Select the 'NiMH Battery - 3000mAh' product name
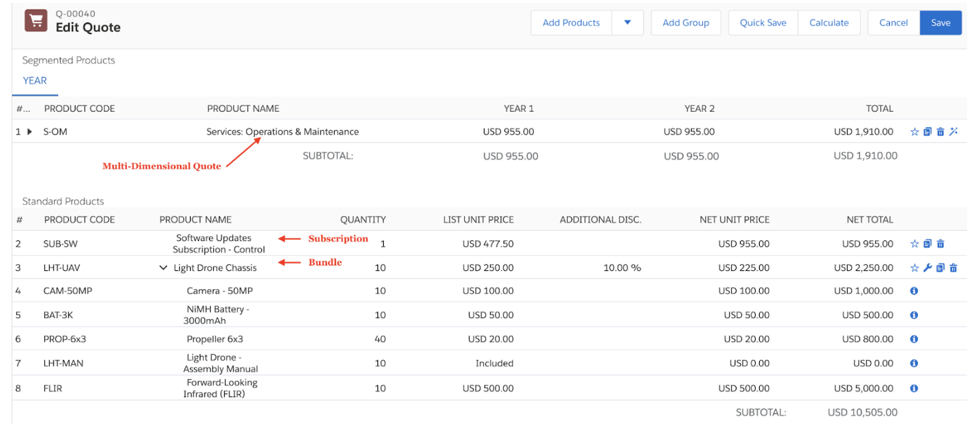Viewport: 980px width, 433px height. (x=217, y=315)
